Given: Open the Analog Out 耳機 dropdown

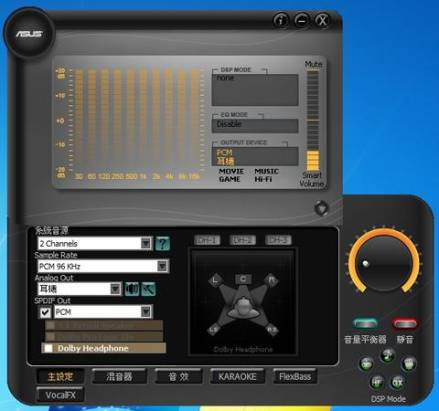Looking at the screenshot, I should click(x=80, y=289).
